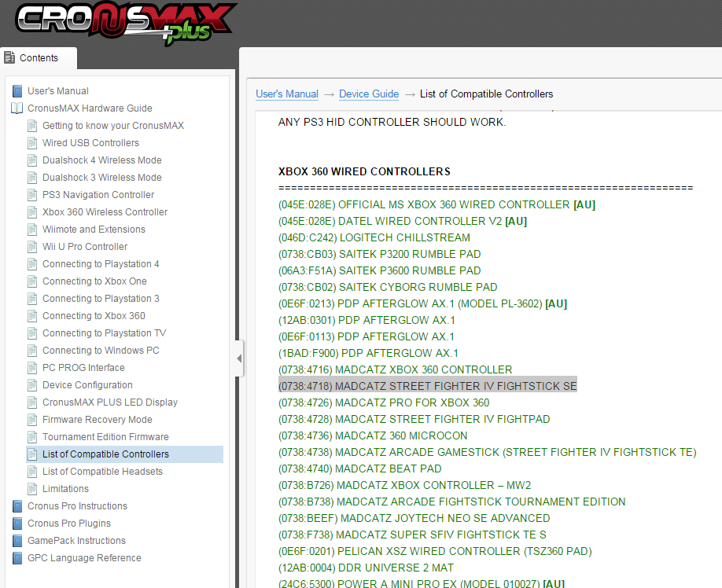The height and width of the screenshot is (588, 722).
Task: Click the PELICAN XSZ WIRED CONTROLLER entry
Action: pyautogui.click(x=435, y=552)
